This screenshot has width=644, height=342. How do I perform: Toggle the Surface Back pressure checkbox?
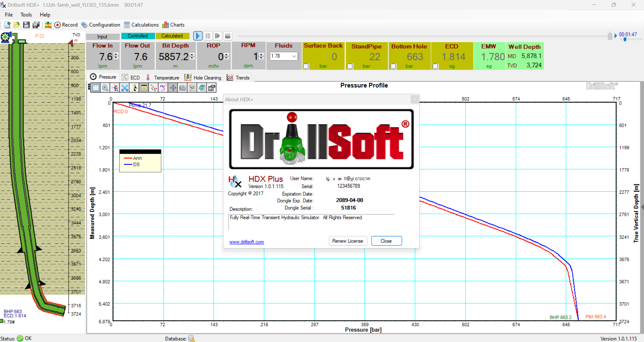tap(306, 66)
